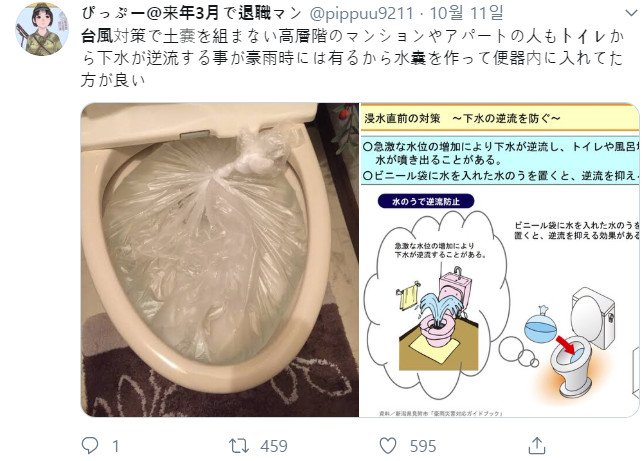The image size is (643, 461).
Task: Click the second tweet line mentioning 水嚢
Action: (x=353, y=58)
